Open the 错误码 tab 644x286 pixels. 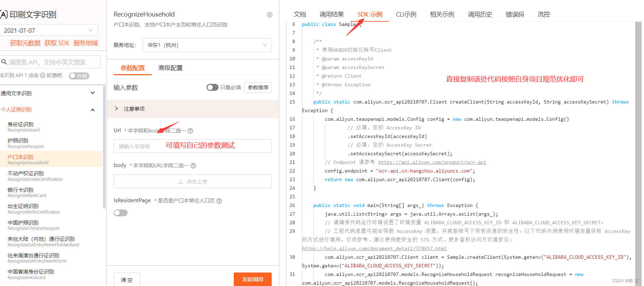pyautogui.click(x=515, y=14)
